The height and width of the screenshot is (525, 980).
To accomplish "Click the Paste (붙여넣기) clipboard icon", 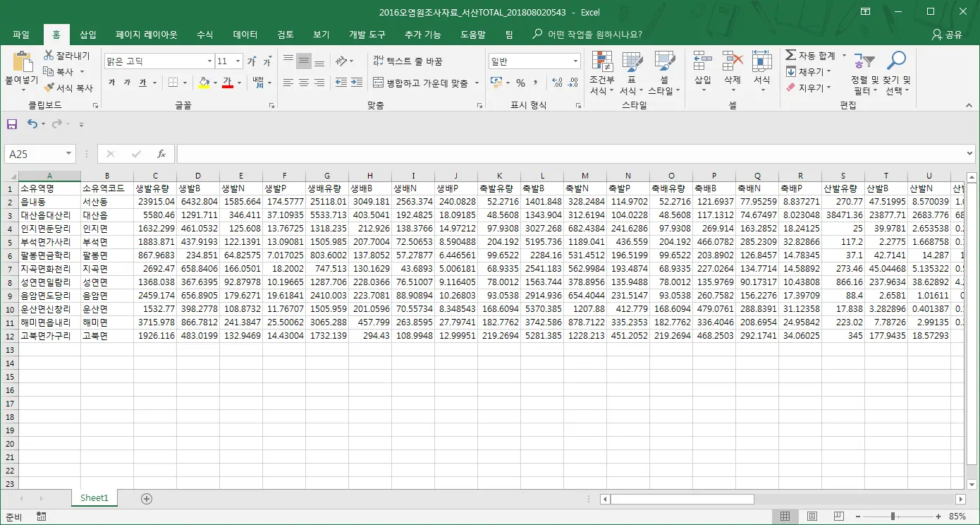I will [21, 62].
